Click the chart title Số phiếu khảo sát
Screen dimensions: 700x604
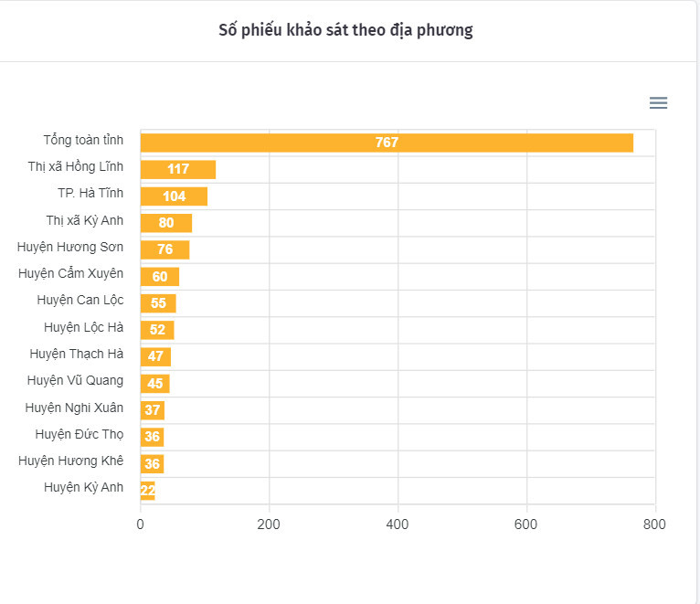click(345, 30)
